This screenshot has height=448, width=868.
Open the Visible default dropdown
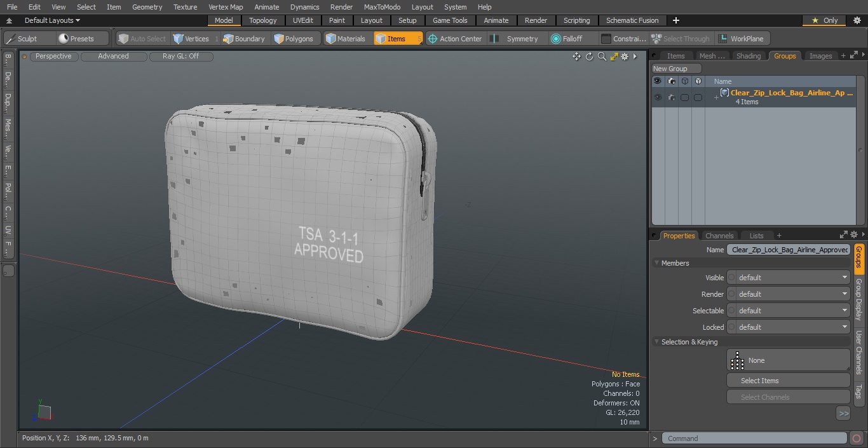pos(788,278)
